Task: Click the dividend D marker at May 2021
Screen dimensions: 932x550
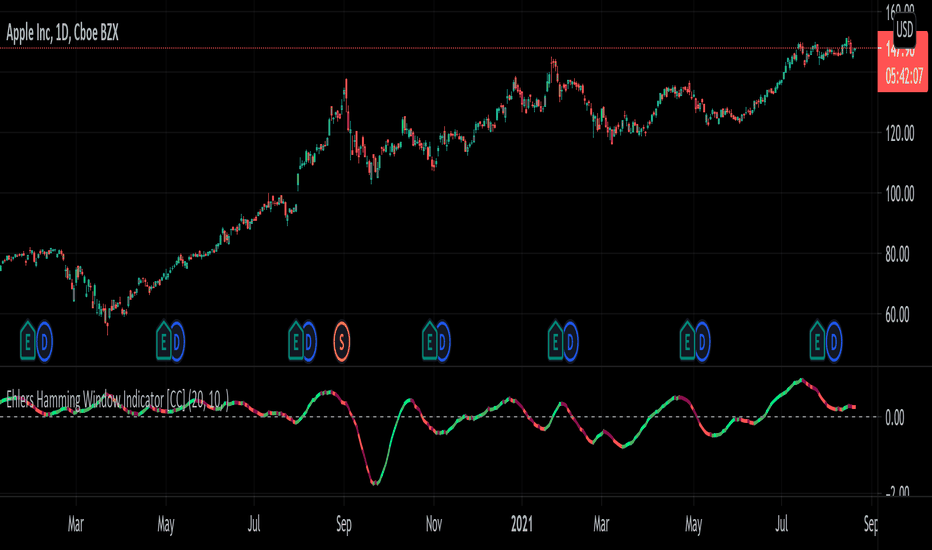Action: (702, 342)
